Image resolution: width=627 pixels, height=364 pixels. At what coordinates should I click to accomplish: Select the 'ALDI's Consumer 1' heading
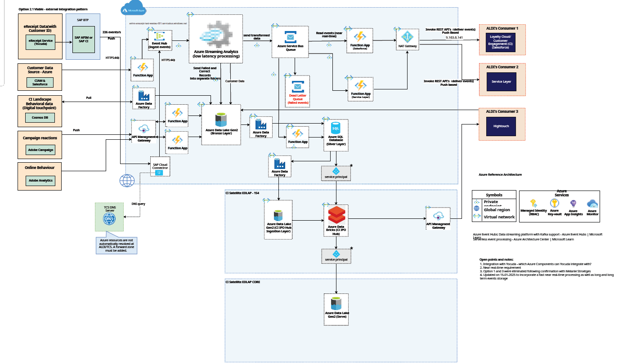click(502, 28)
